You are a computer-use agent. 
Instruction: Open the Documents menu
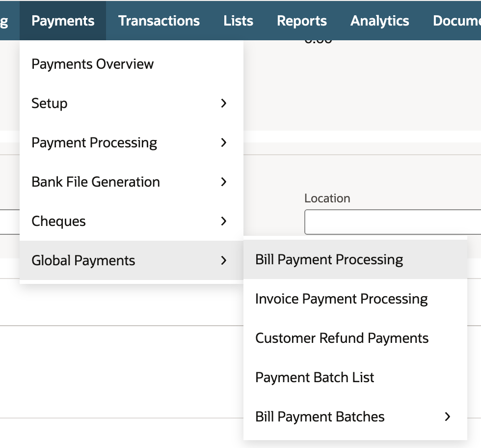[x=457, y=21]
